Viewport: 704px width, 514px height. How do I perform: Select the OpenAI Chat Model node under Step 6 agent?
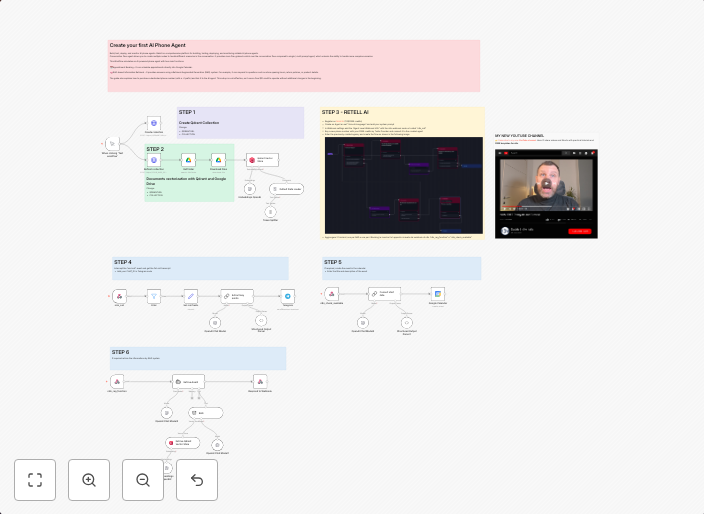[167, 413]
